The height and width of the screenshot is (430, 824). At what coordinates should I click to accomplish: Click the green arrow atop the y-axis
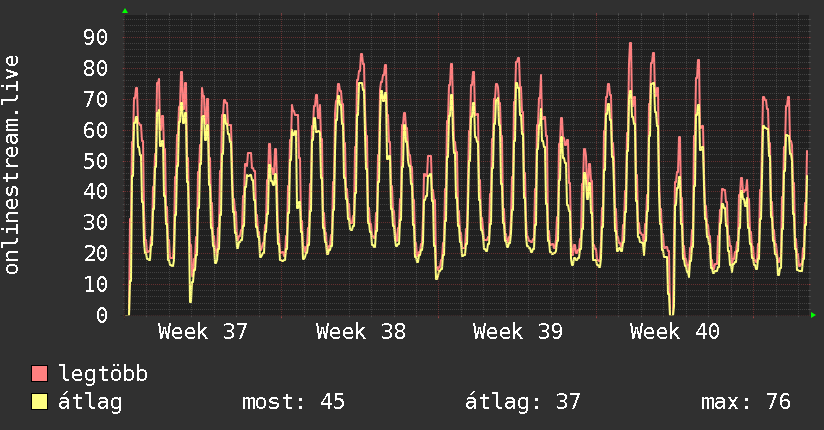pyautogui.click(x=125, y=11)
